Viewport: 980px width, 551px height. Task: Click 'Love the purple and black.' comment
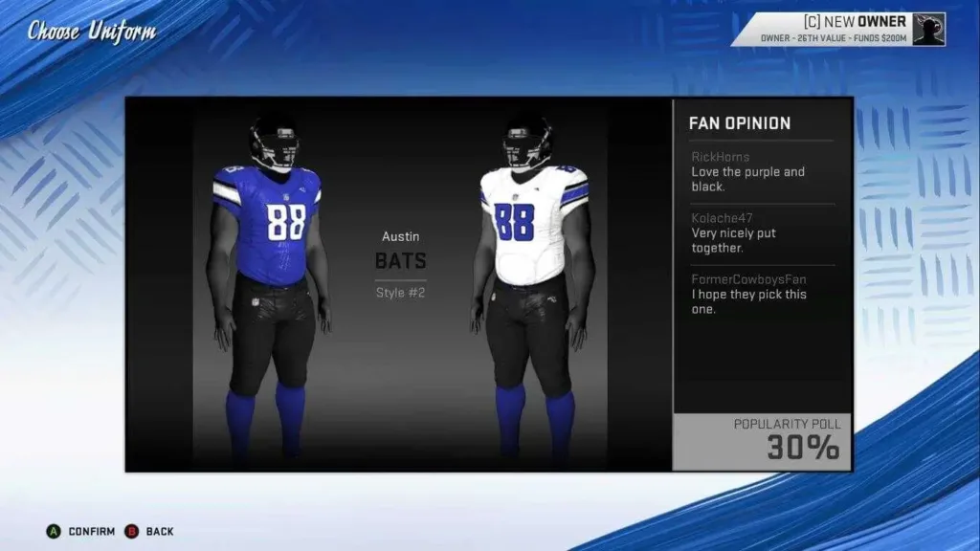point(748,179)
